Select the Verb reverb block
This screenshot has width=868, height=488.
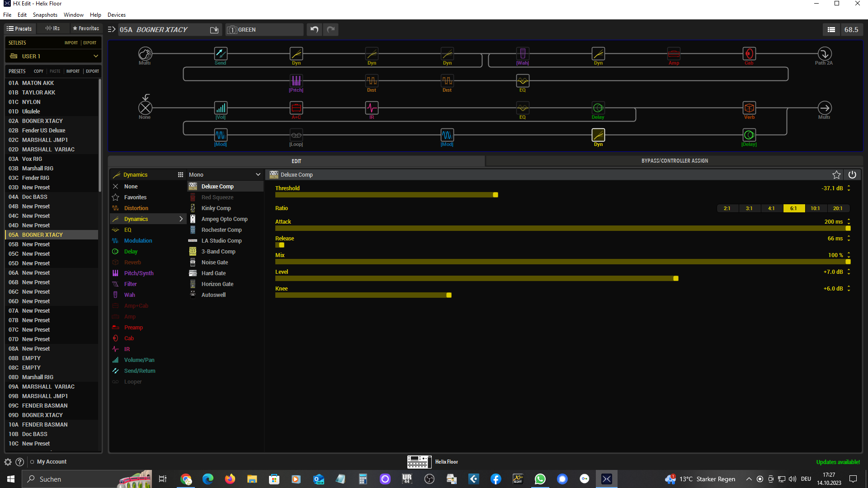pos(749,108)
